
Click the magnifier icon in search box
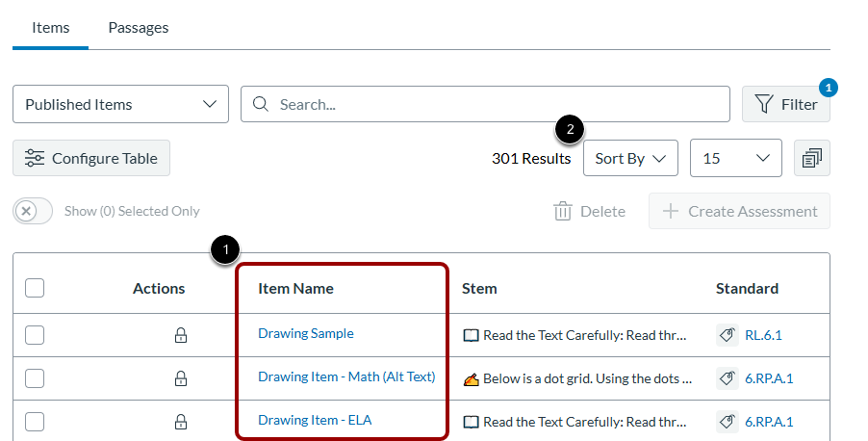click(261, 104)
